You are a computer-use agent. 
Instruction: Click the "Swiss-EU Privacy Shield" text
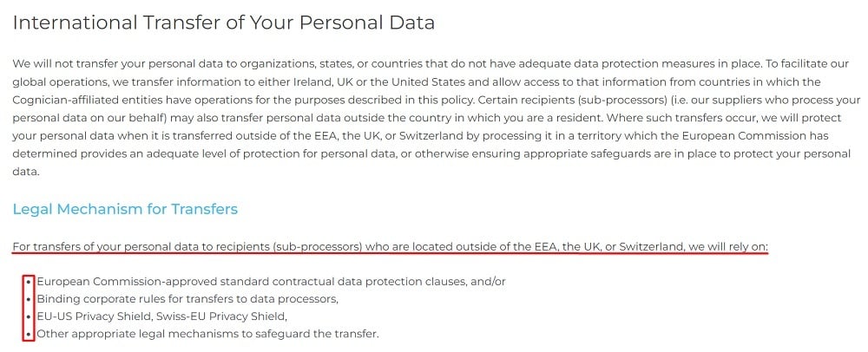click(229, 316)
